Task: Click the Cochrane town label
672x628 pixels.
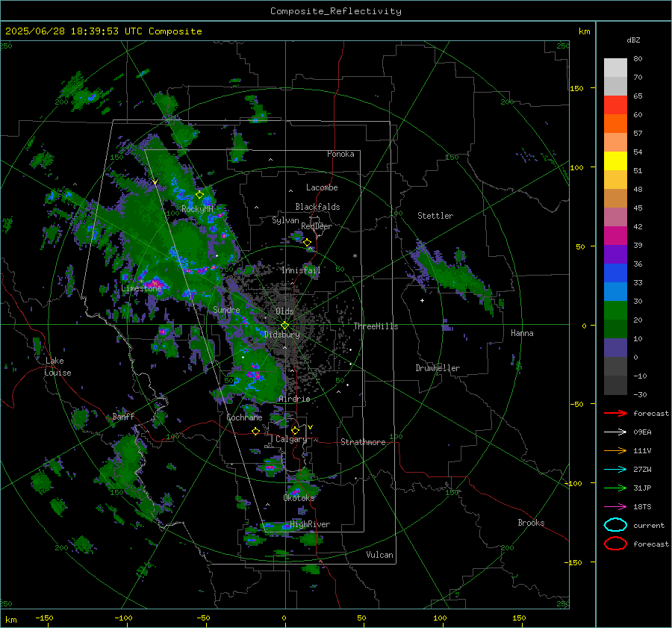Action: point(244,417)
